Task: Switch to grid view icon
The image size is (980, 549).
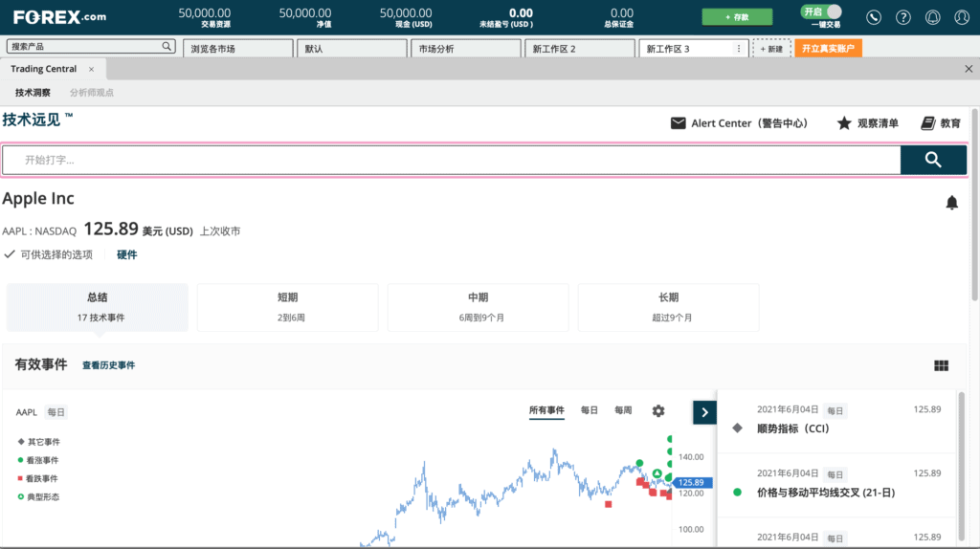Action: click(942, 366)
